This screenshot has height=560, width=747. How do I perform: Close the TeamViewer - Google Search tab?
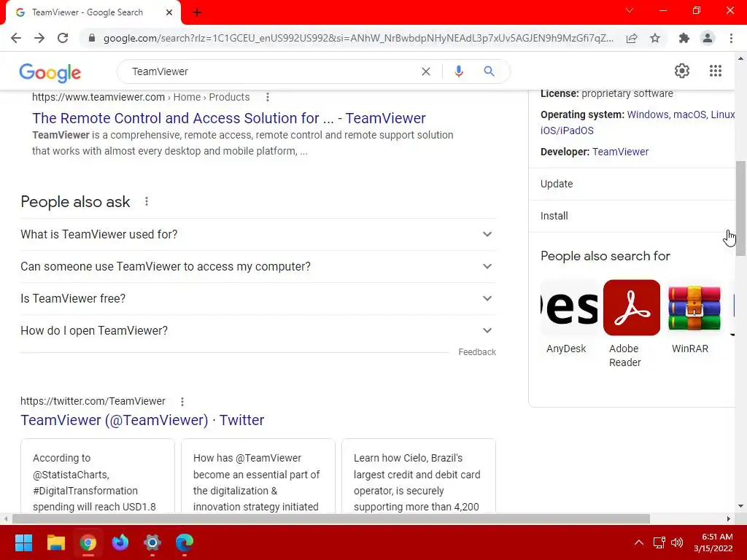169,12
